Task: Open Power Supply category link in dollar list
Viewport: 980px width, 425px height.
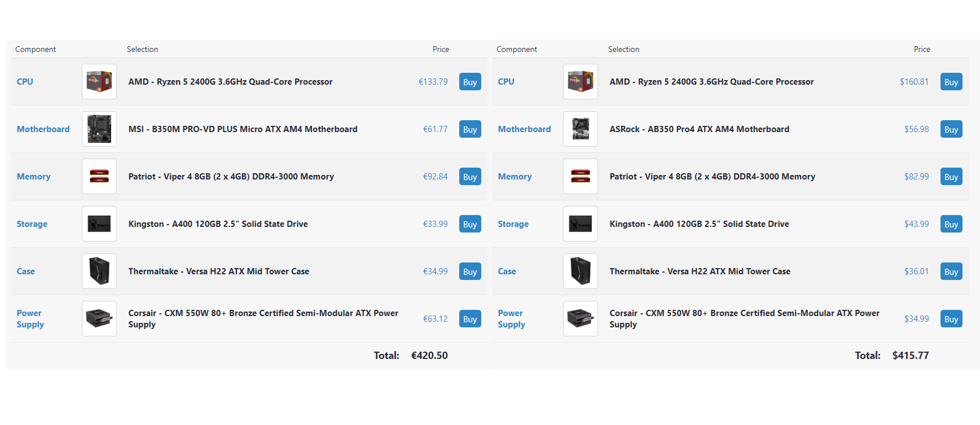Action: [512, 319]
